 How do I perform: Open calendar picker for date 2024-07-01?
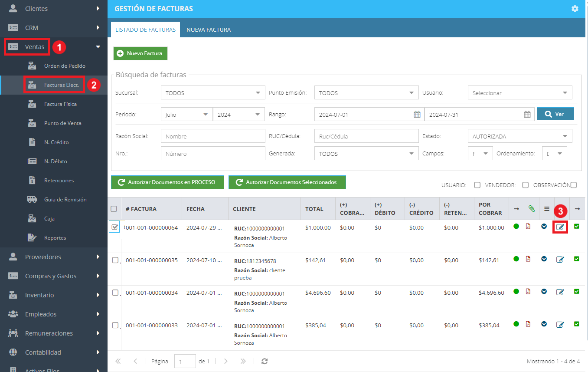pyautogui.click(x=417, y=115)
